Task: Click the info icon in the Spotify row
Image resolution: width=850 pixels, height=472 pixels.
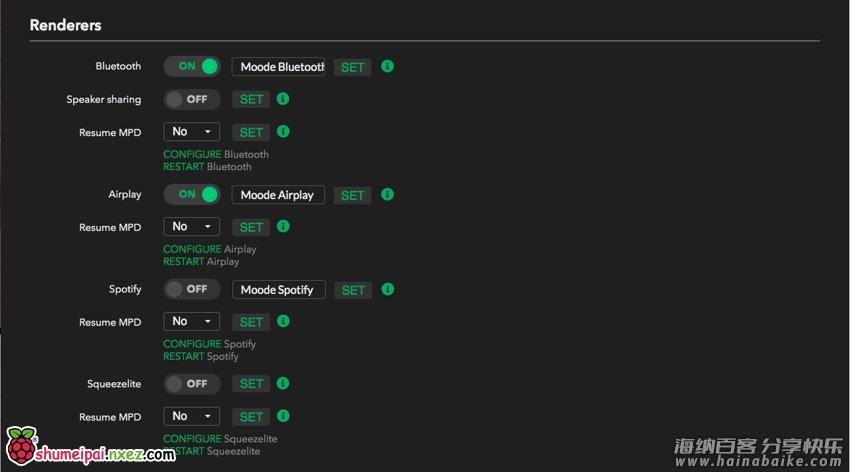Action: click(388, 289)
